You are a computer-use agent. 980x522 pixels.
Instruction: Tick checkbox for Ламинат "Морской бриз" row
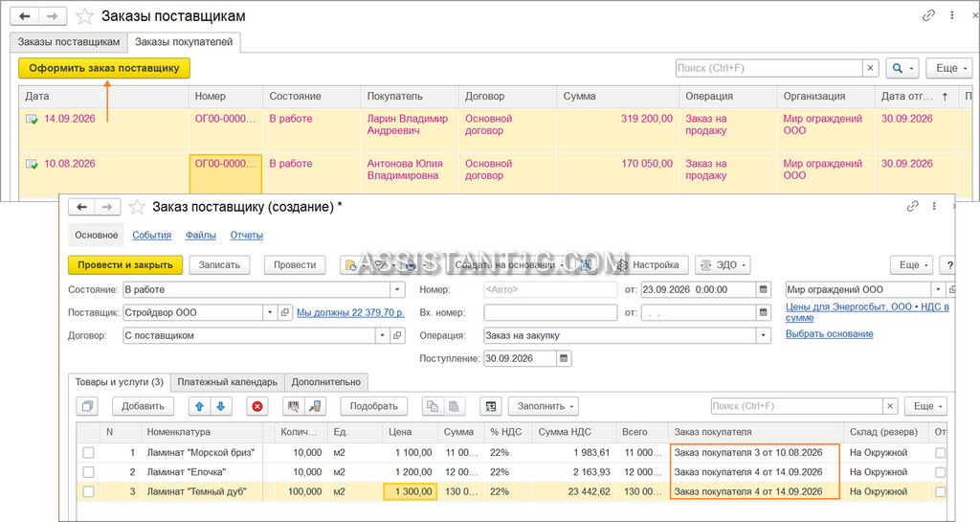88,453
